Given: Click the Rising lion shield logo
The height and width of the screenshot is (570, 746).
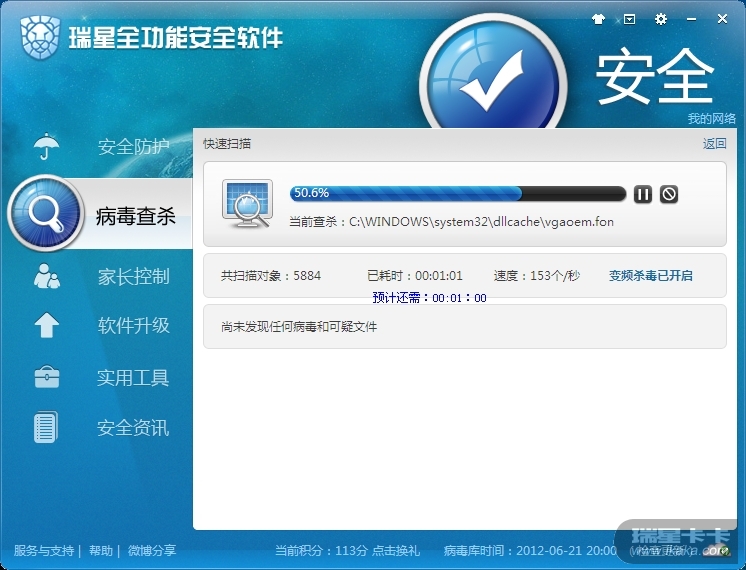Looking at the screenshot, I should point(40,37).
